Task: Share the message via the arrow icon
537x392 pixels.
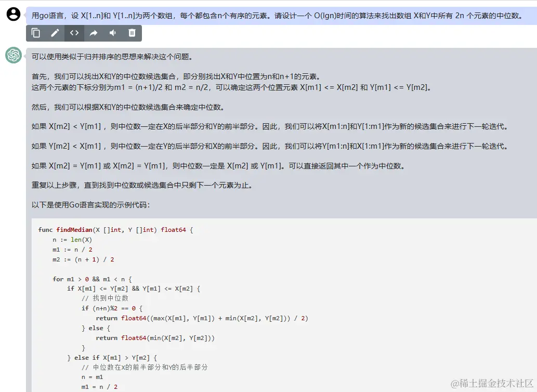Action: (x=93, y=33)
